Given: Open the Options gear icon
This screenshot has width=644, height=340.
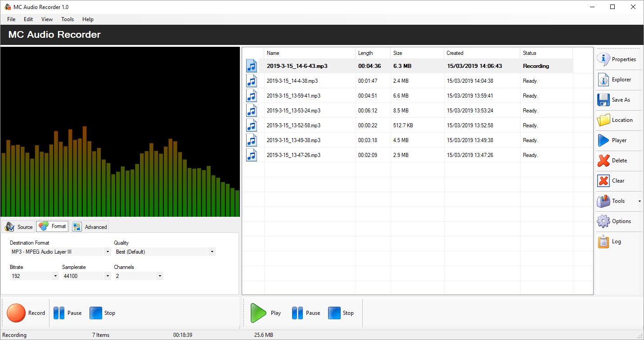Looking at the screenshot, I should 603,221.
